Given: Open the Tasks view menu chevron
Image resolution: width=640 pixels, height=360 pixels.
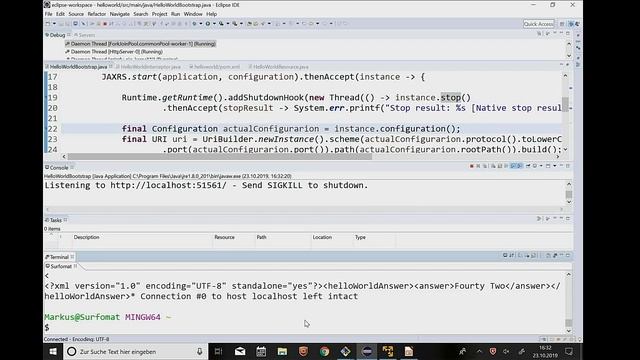Looking at the screenshot, I should 555,219.
